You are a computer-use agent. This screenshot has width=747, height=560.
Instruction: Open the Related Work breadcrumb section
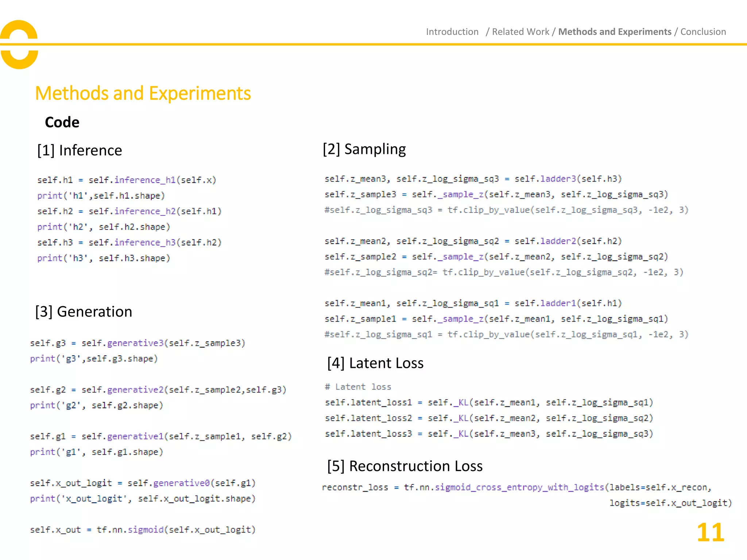pyautogui.click(x=520, y=32)
